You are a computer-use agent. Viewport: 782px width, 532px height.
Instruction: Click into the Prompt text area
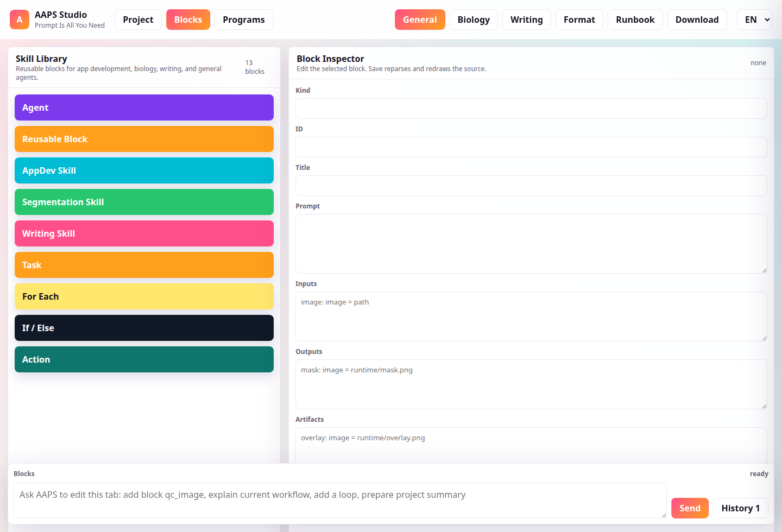tap(531, 244)
